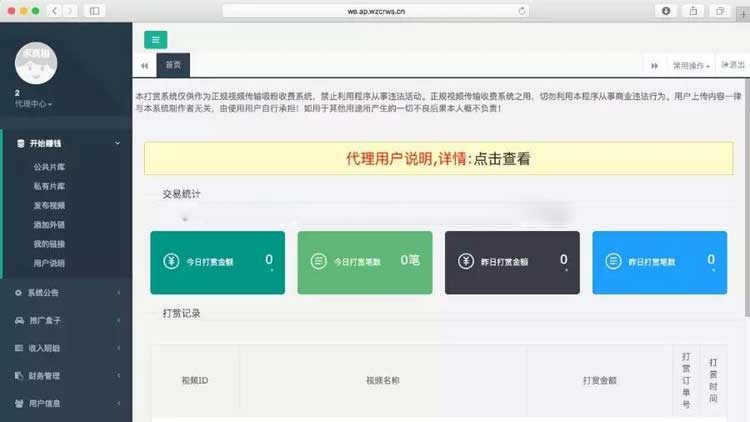Click the 代理用户说明 点击查看 banner link
750x422 pixels.
click(438, 158)
